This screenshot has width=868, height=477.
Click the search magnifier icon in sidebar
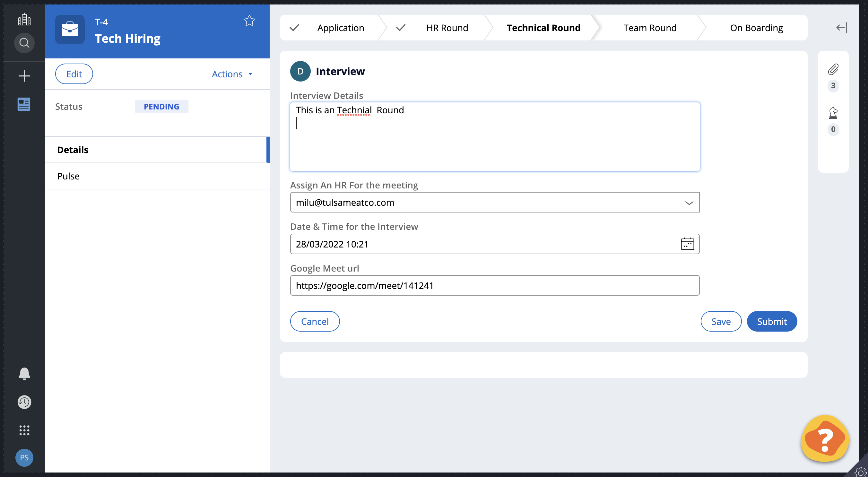24,43
